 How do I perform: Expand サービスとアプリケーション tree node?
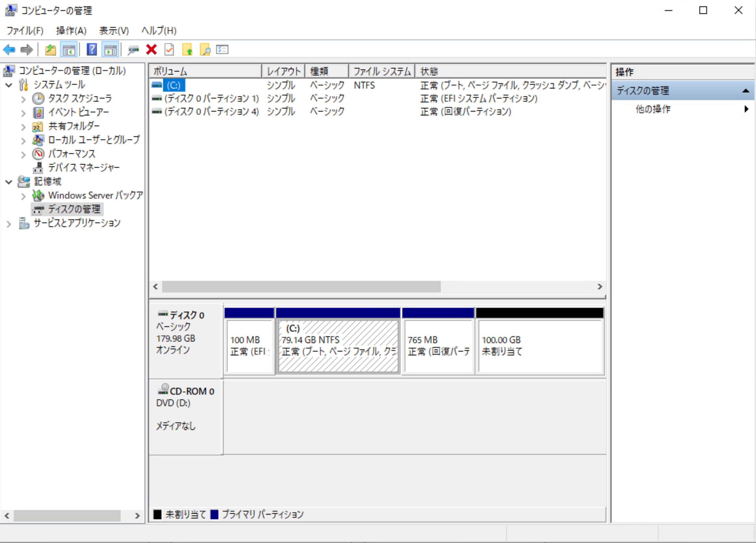point(9,224)
